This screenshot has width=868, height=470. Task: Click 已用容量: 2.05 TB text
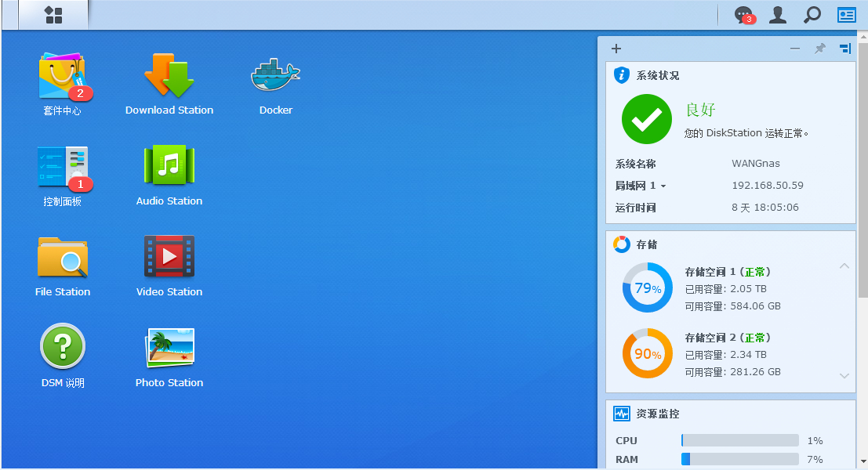click(726, 288)
